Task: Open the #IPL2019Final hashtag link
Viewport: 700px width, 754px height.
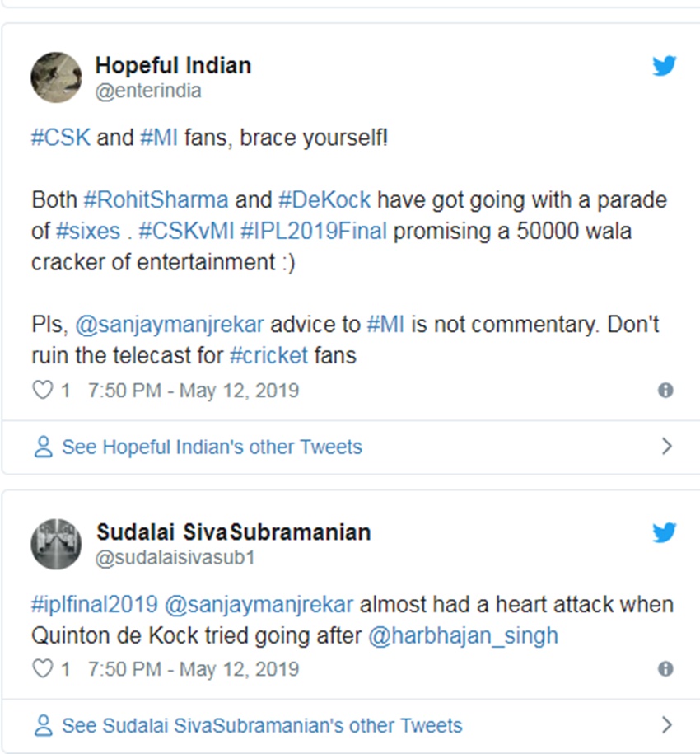Action: click(313, 232)
